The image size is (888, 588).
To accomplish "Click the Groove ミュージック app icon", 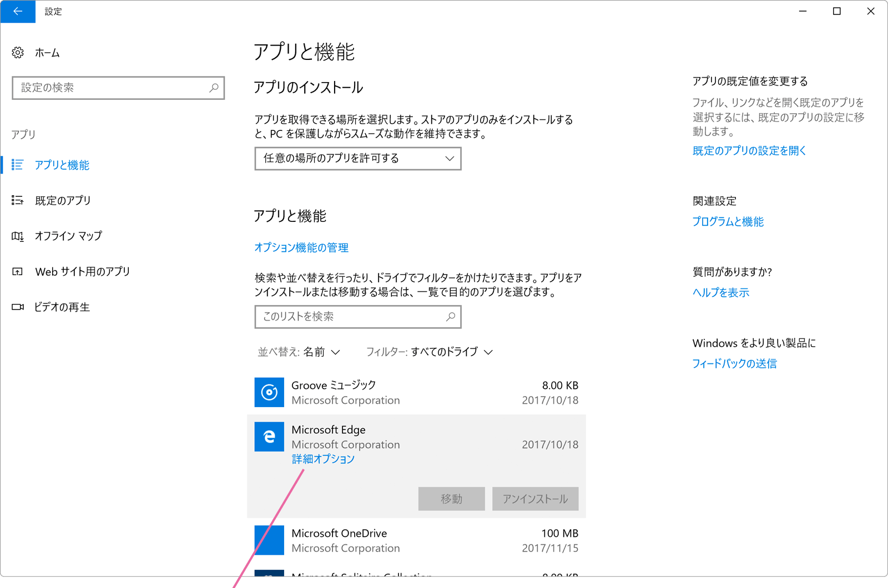I will tap(269, 392).
